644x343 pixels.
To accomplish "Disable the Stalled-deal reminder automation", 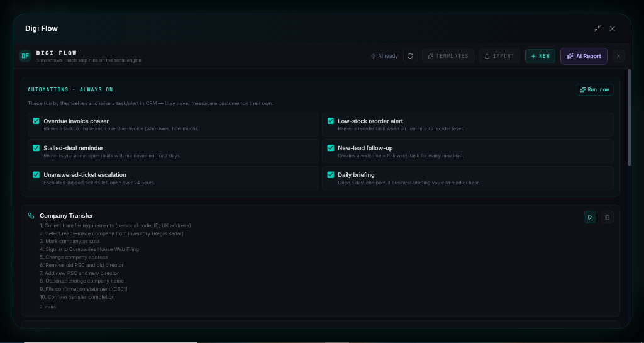I will coord(36,148).
